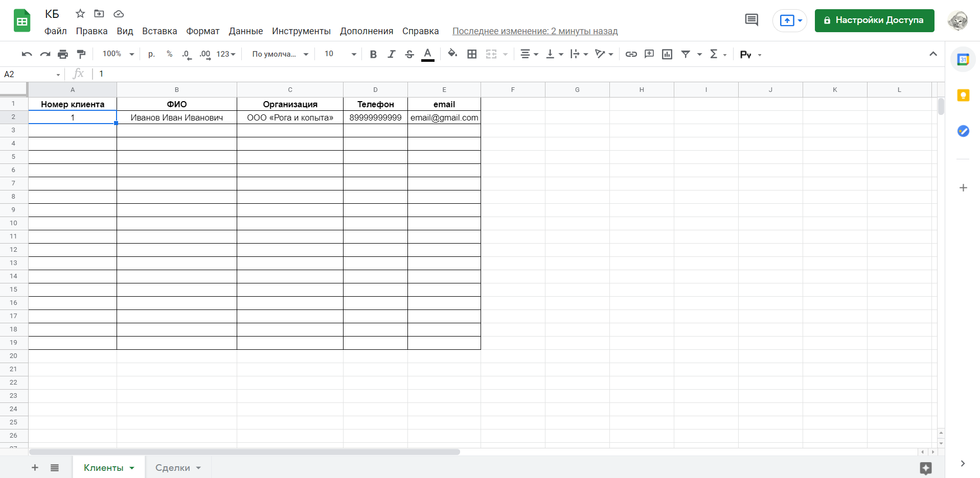980x478 pixels.
Task: Open the font size dropdown
Action: tap(340, 54)
